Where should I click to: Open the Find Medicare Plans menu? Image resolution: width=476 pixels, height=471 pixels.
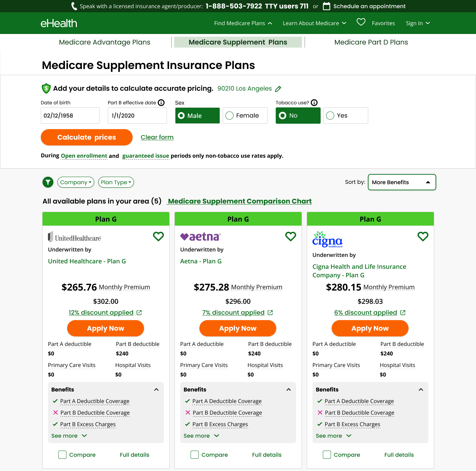243,23
